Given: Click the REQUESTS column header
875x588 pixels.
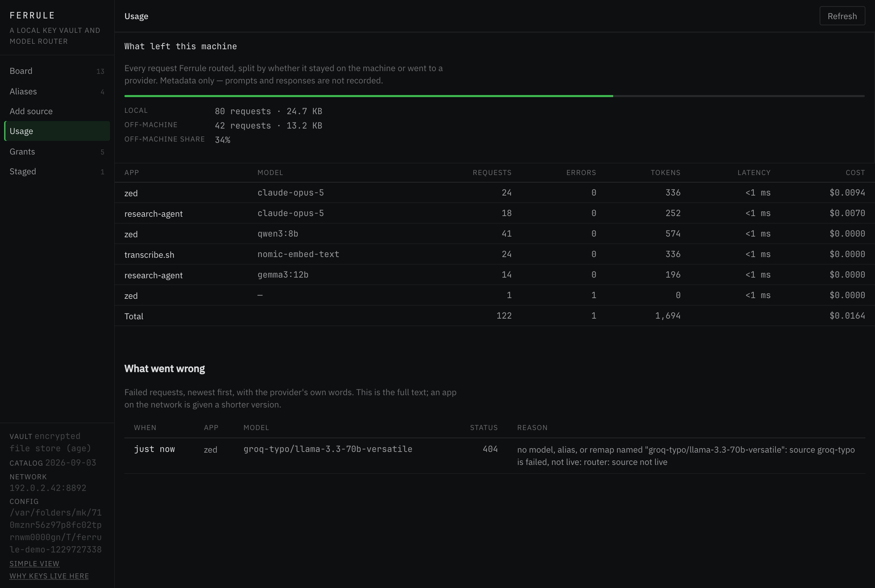Looking at the screenshot, I should click(x=492, y=173).
